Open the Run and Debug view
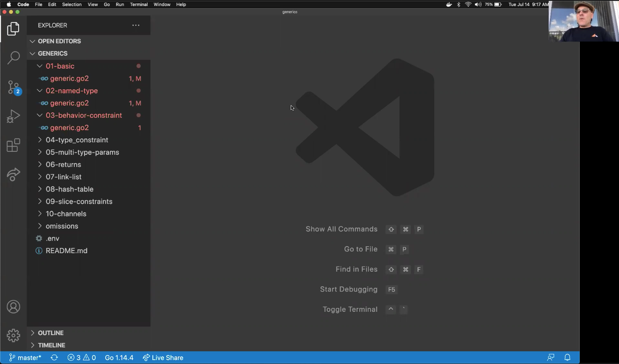 13,117
